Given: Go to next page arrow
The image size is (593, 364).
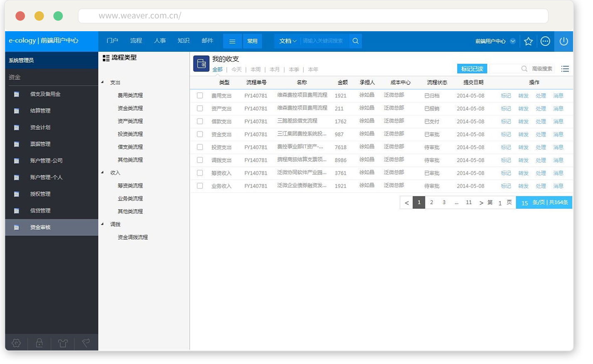Looking at the screenshot, I should pyautogui.click(x=481, y=203).
